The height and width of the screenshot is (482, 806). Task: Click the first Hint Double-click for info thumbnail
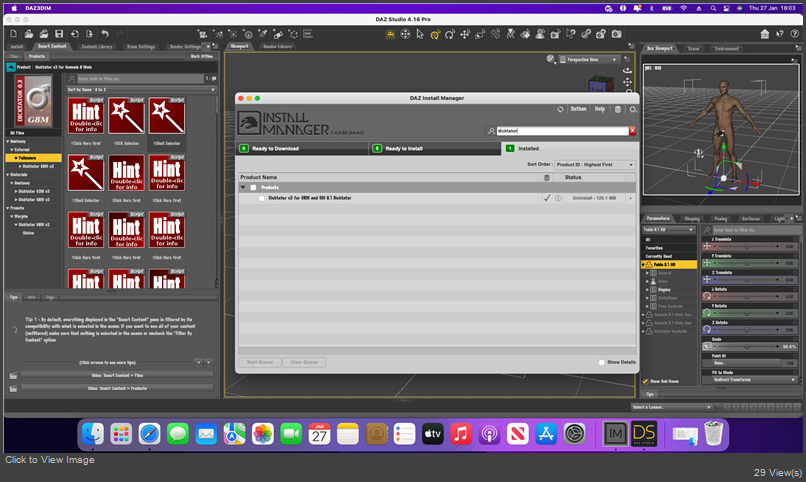coord(86,116)
